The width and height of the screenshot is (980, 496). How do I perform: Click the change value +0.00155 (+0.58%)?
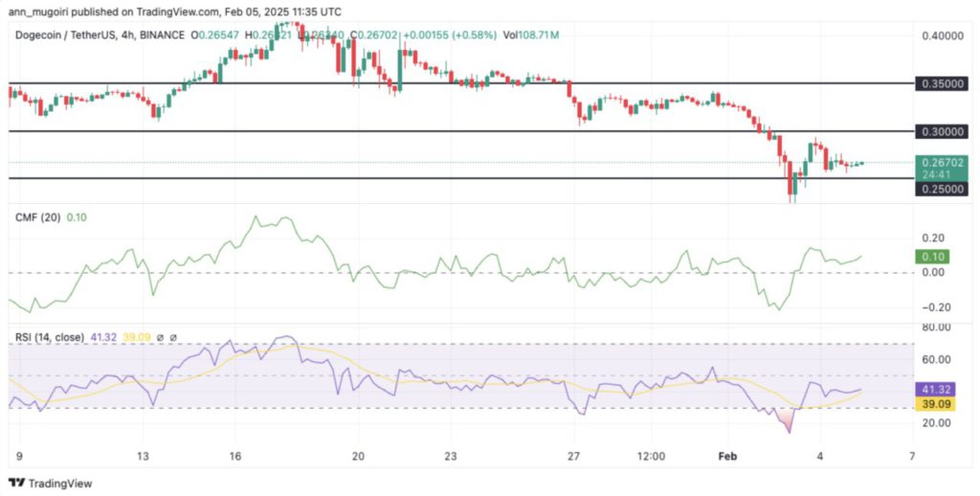[450, 35]
